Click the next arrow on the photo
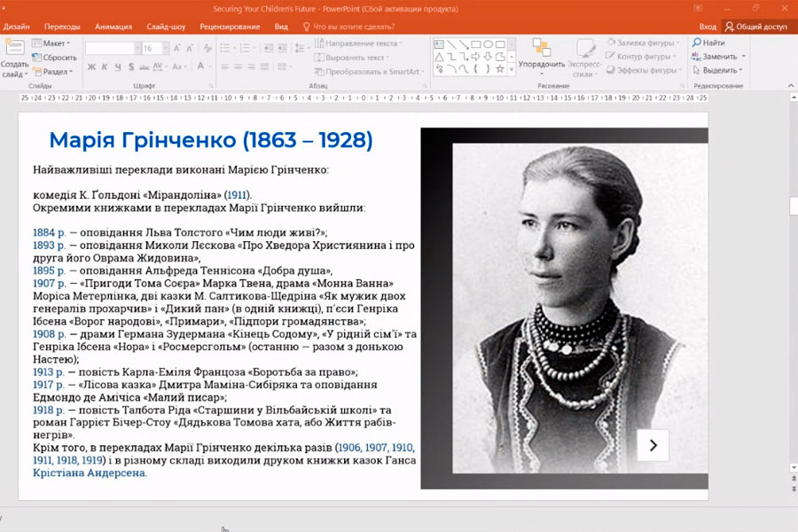 tap(653, 445)
